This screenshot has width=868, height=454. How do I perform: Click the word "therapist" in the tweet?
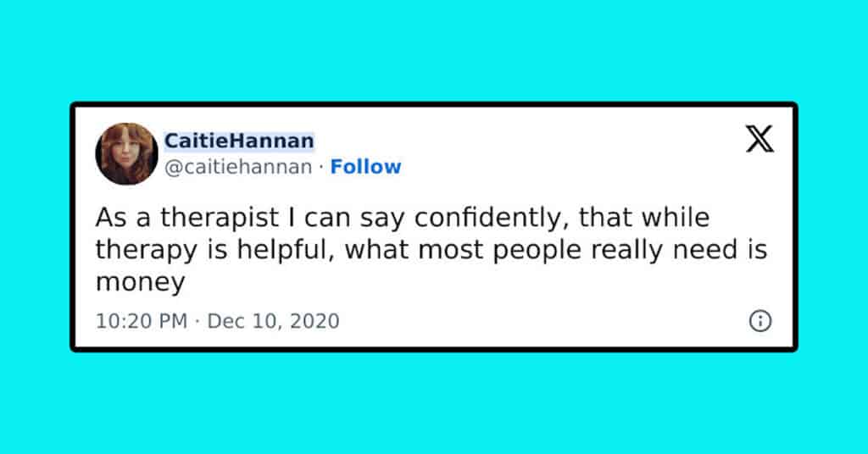[x=220, y=218]
